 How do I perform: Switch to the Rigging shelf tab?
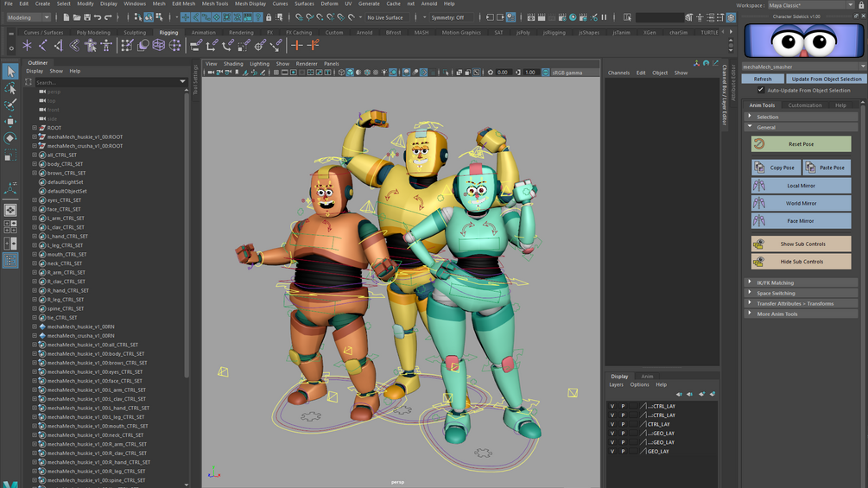168,33
